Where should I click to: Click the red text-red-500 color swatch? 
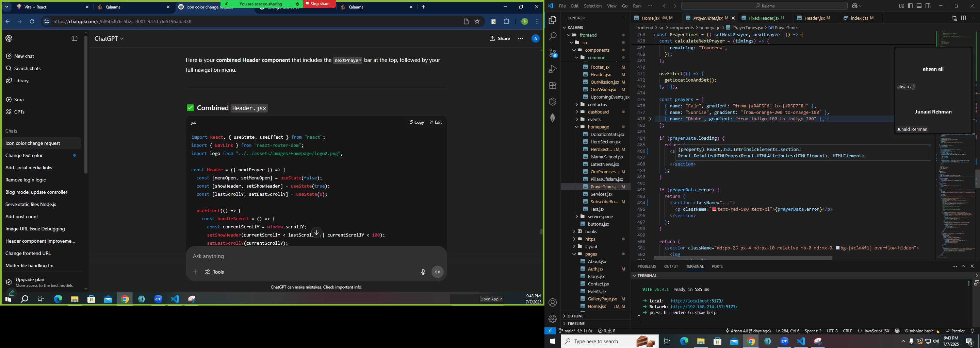pos(715,209)
